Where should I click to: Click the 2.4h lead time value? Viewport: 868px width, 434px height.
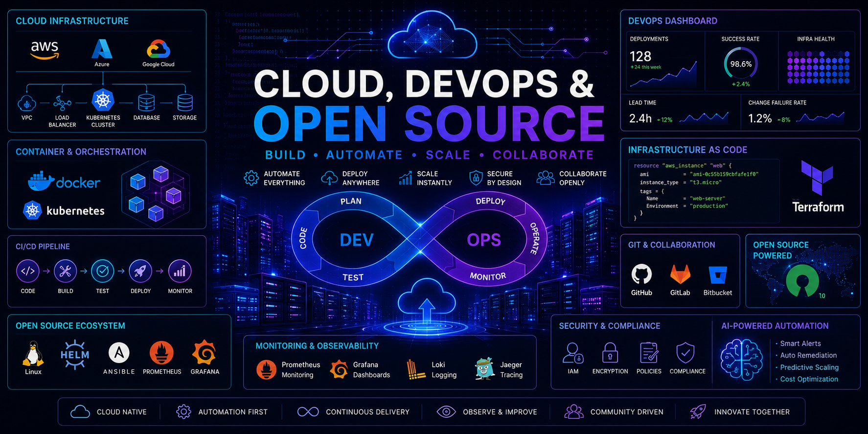(640, 118)
